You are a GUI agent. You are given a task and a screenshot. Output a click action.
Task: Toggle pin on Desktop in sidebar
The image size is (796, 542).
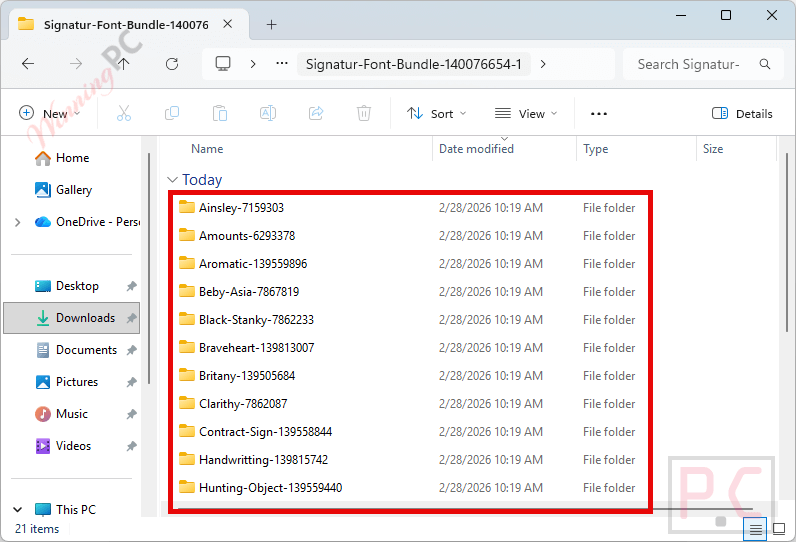(x=131, y=286)
